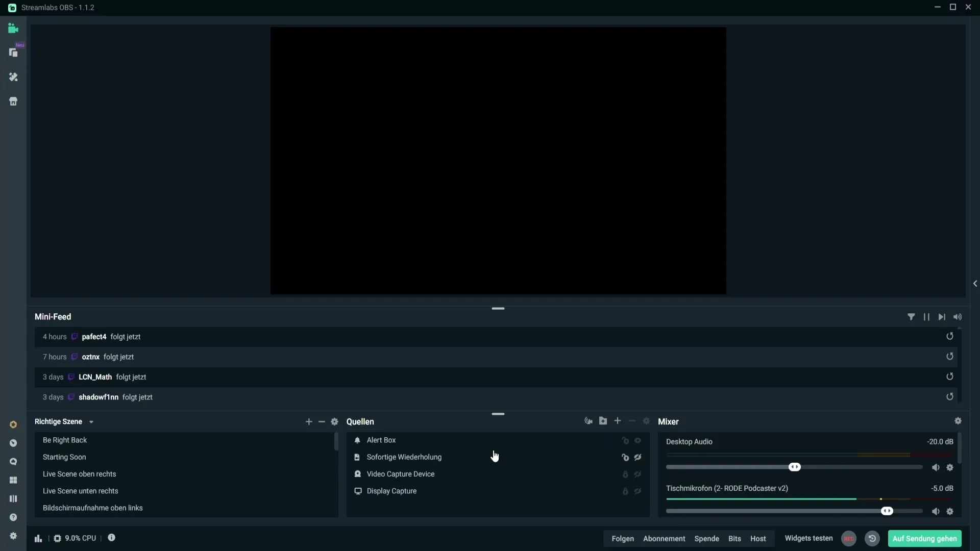The height and width of the screenshot is (551, 980).
Task: Open the performance stats bar chart icon
Action: (38, 538)
